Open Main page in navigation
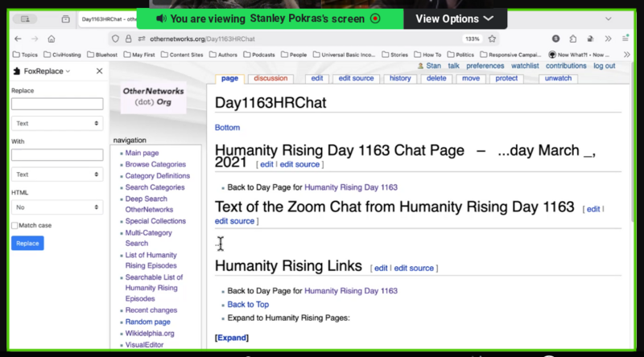 pyautogui.click(x=142, y=153)
